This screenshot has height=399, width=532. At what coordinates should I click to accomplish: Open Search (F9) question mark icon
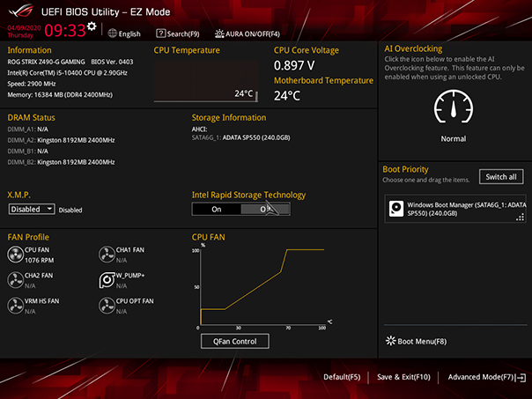[160, 33]
